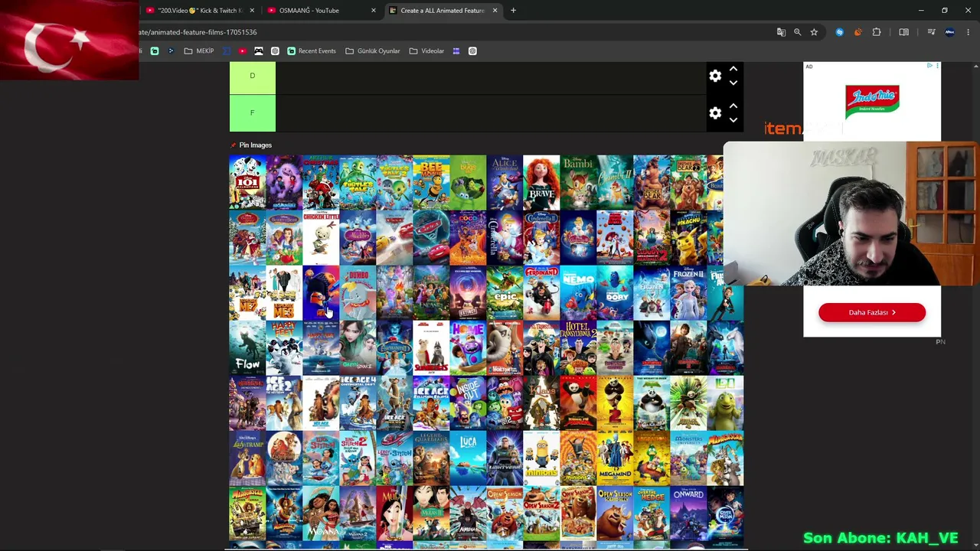980x551 pixels.
Task: Move tier F row down
Action: 733,120
